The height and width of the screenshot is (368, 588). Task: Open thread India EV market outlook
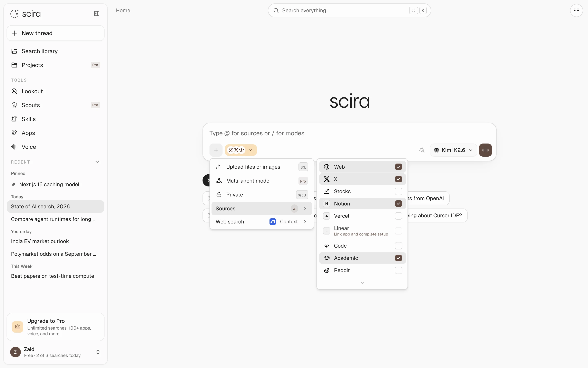click(x=55, y=241)
